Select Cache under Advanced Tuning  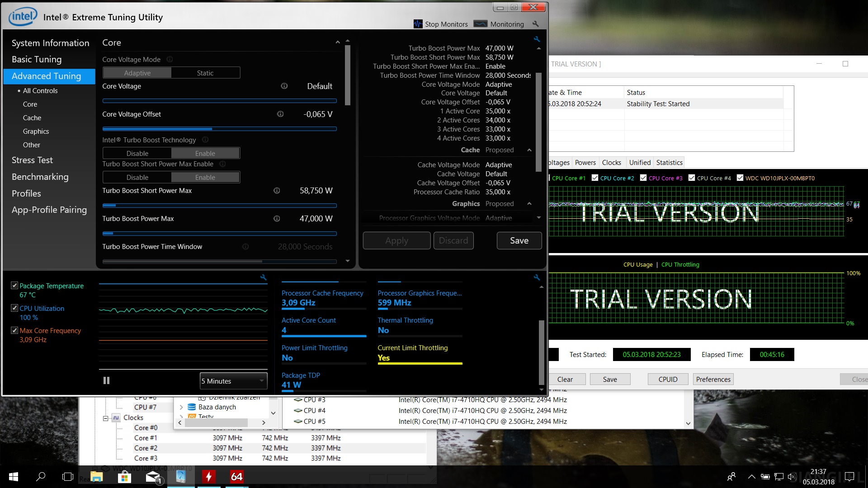[32, 117]
